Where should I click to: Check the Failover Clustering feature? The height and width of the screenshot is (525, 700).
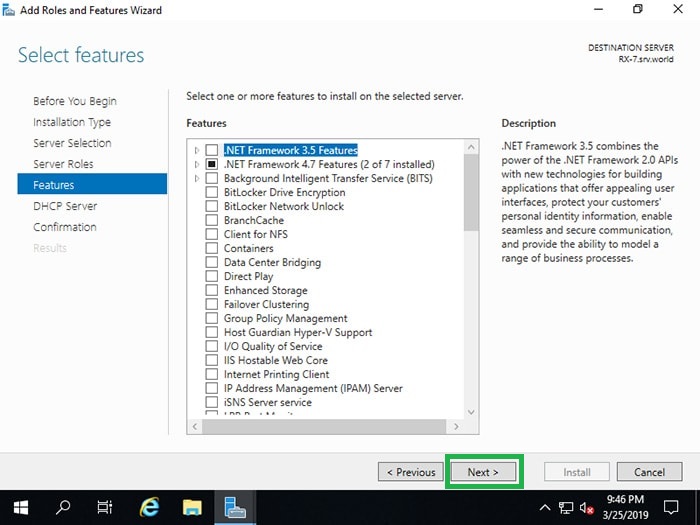click(211, 304)
